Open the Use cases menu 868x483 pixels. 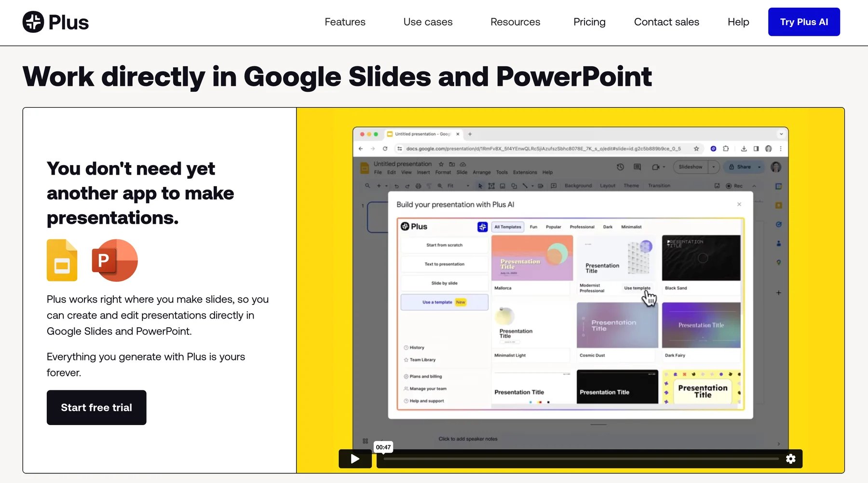pyautogui.click(x=428, y=22)
